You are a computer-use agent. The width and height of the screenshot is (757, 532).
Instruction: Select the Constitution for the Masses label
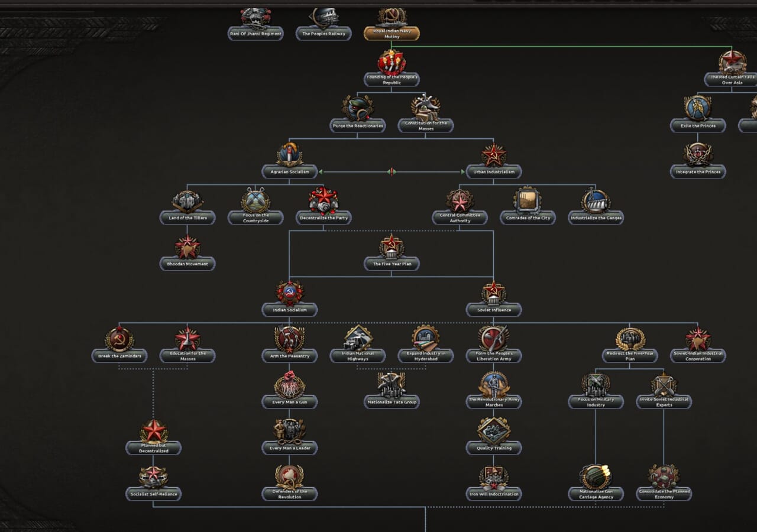[x=426, y=126]
